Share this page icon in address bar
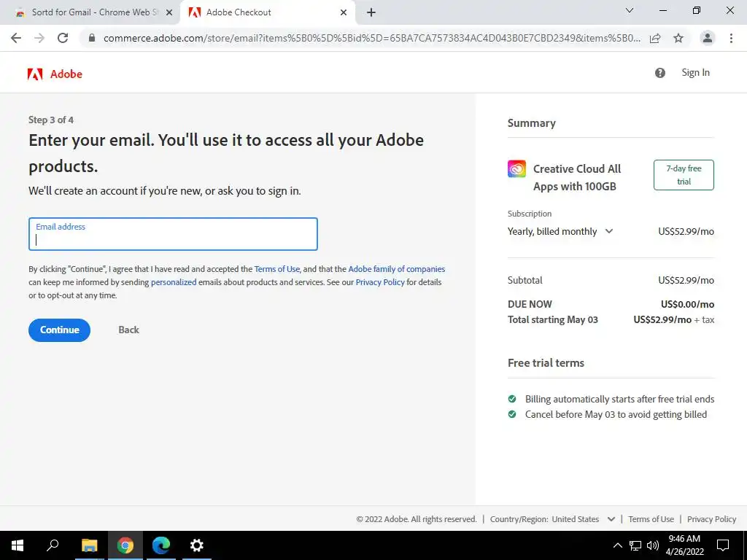This screenshot has height=560, width=747. pyautogui.click(x=656, y=38)
